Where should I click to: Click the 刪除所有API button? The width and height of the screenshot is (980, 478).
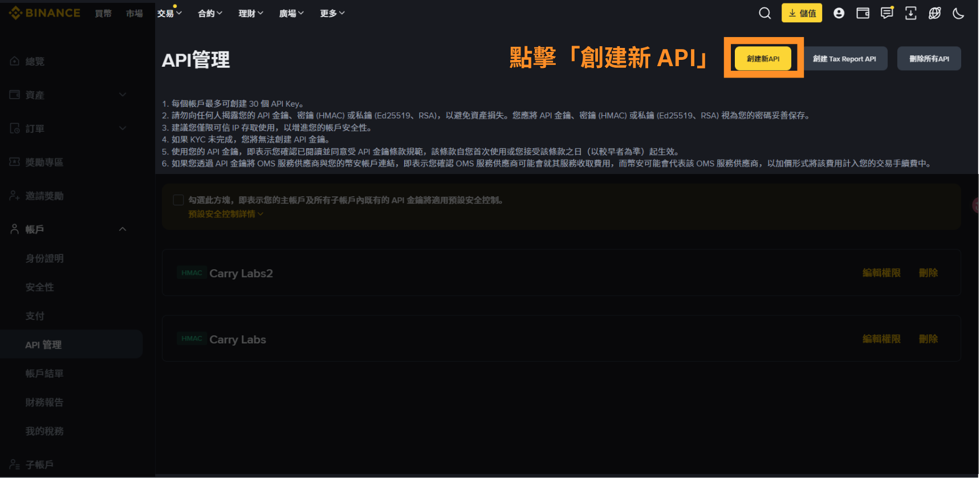[x=929, y=58]
